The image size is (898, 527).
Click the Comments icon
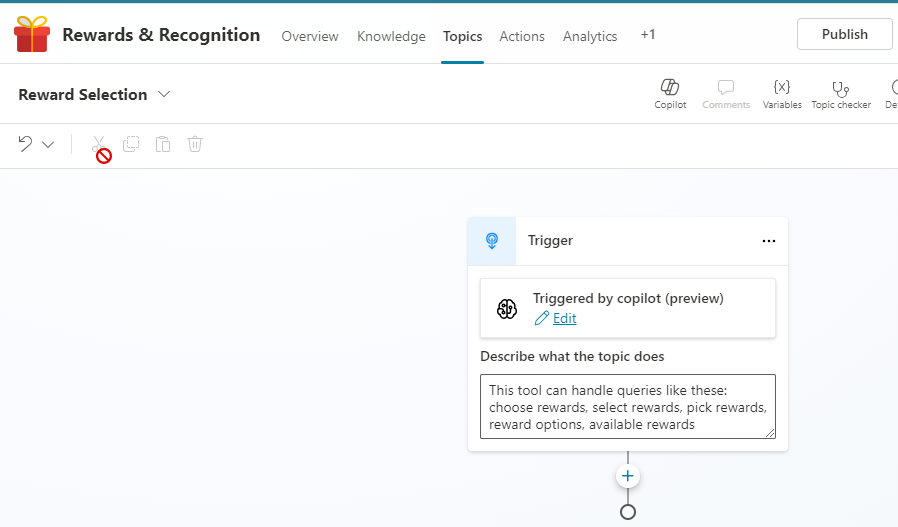(726, 88)
